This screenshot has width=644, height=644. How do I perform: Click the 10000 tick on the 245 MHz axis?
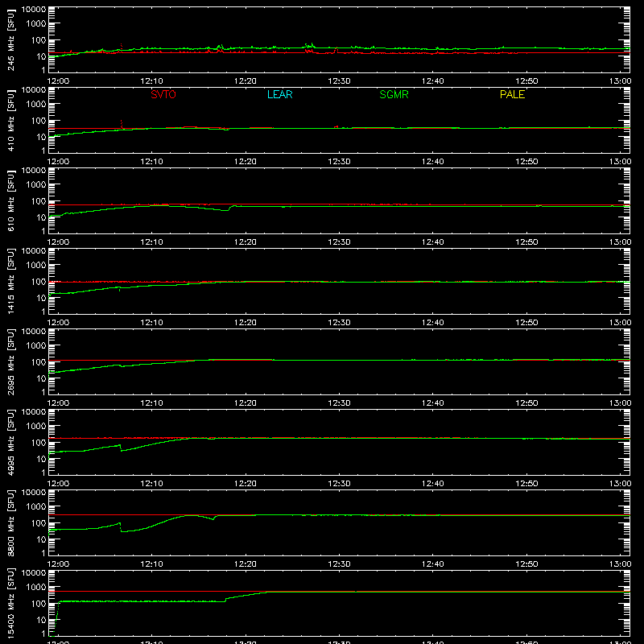[x=33, y=10]
